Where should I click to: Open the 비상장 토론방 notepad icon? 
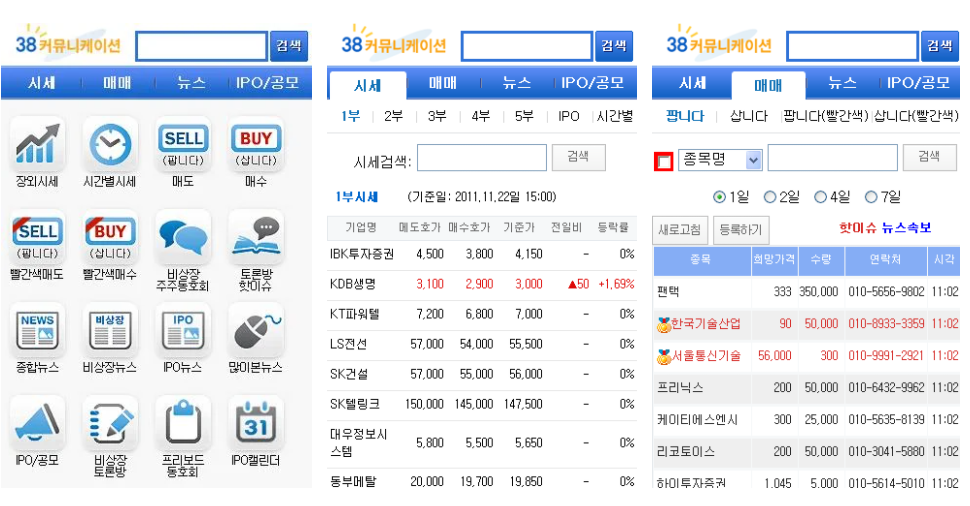109,423
